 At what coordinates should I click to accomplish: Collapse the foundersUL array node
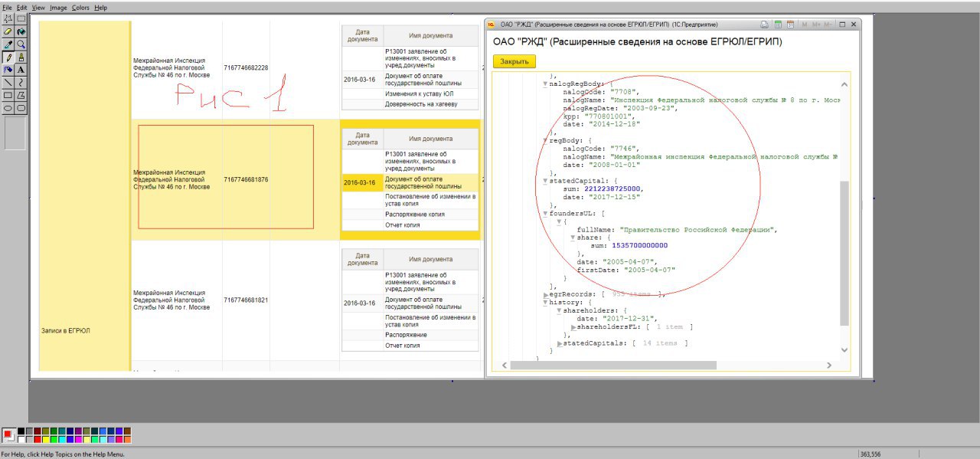click(546, 214)
